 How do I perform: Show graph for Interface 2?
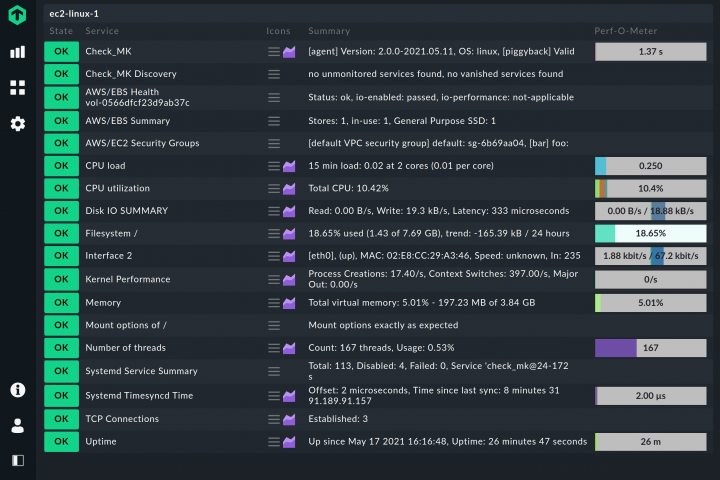click(289, 256)
